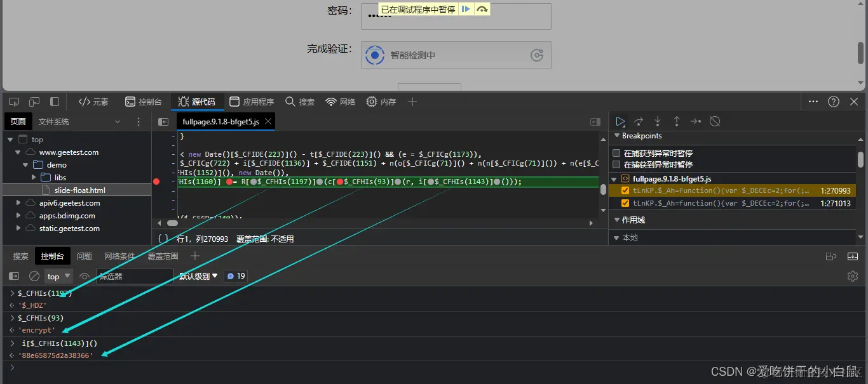Screen dimensions: 868x384
Task: Open 默认级别 log level dropdown
Action: 198,276
